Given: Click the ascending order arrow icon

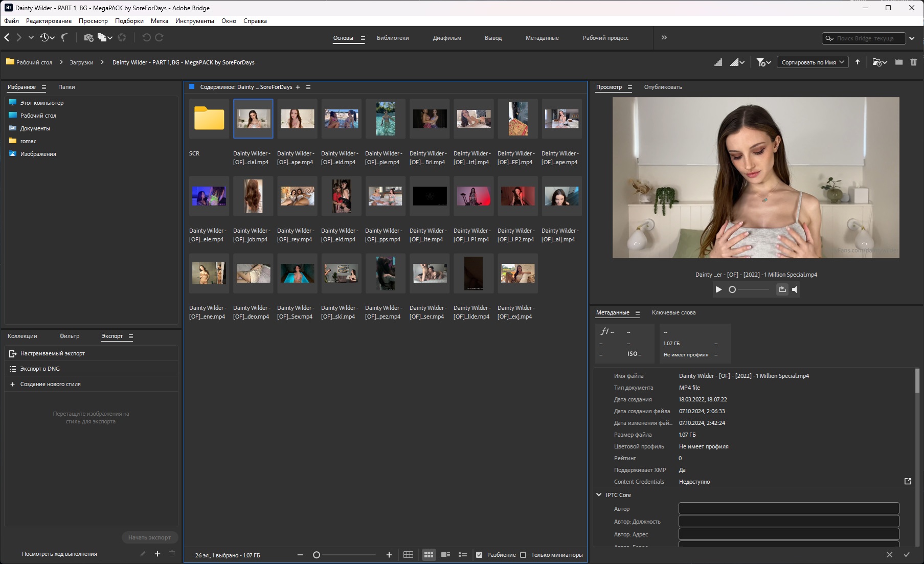Looking at the screenshot, I should (x=858, y=62).
